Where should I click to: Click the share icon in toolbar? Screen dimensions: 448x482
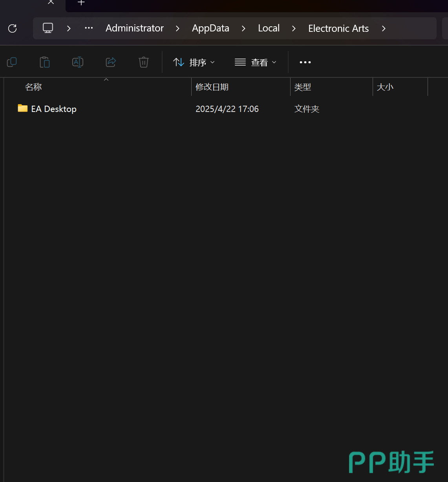[x=111, y=62]
